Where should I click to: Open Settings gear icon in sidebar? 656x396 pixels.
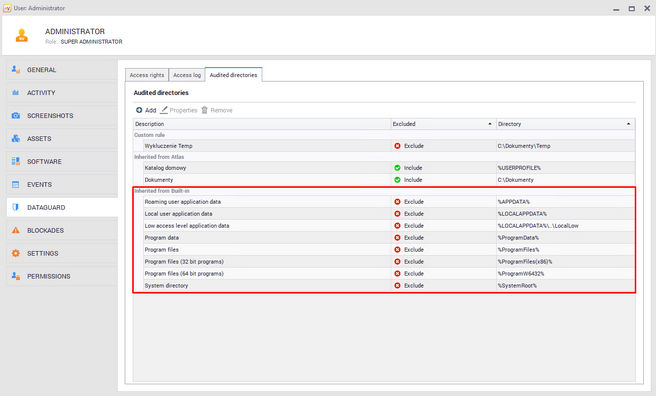pyautogui.click(x=16, y=253)
